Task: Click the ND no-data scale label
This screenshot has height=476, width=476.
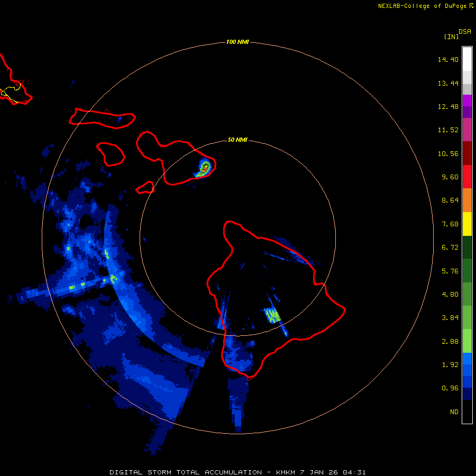Action: point(454,412)
